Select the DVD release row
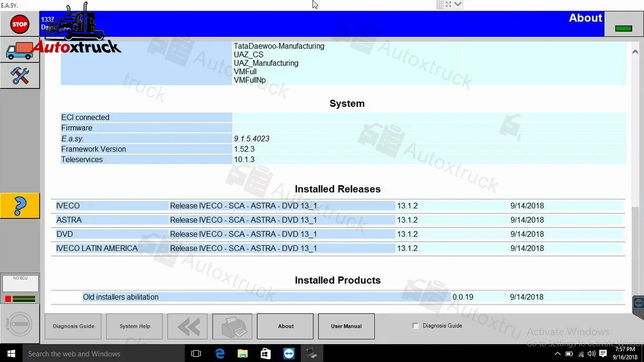 [x=339, y=234]
